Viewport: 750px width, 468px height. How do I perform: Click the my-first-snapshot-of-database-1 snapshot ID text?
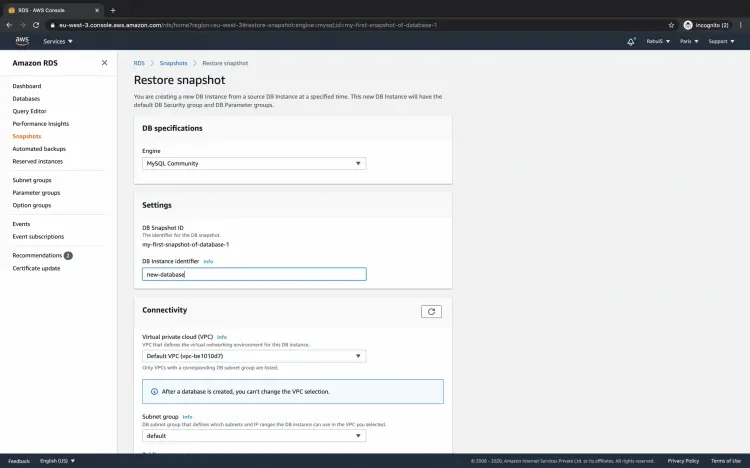(186, 245)
